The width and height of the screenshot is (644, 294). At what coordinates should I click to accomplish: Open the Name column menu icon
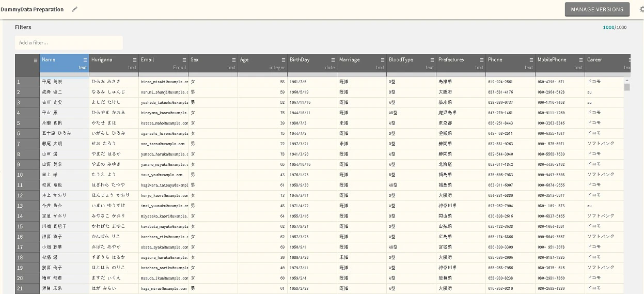click(x=85, y=60)
